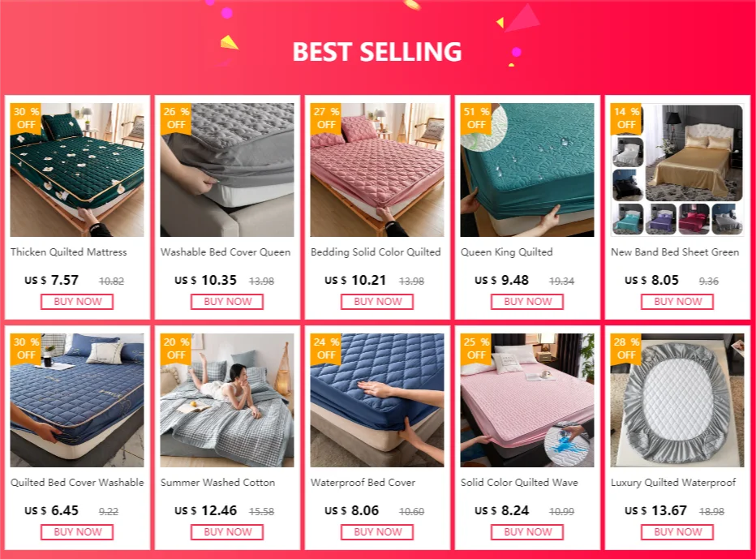Click BUY NOW for Quilted Bed Cover Washable

click(77, 532)
